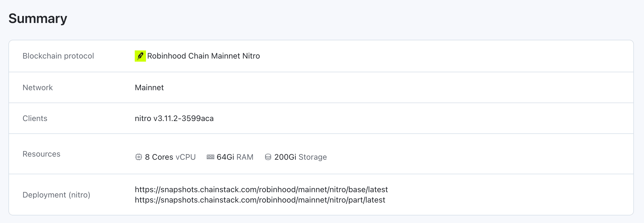Select the 'Deployment (nitro)' row label
Viewport: 644px width, 223px height.
point(56,195)
